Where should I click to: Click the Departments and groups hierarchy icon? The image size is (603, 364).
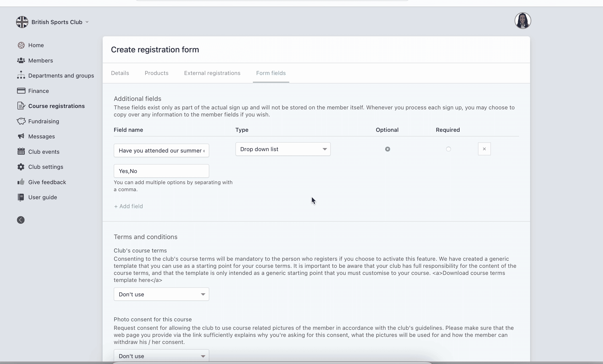click(21, 75)
